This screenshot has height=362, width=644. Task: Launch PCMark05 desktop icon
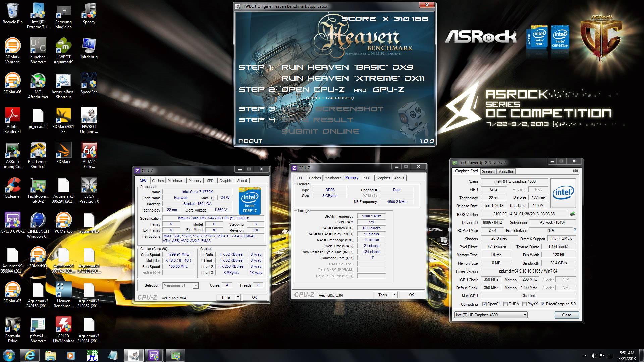pyautogui.click(x=63, y=222)
